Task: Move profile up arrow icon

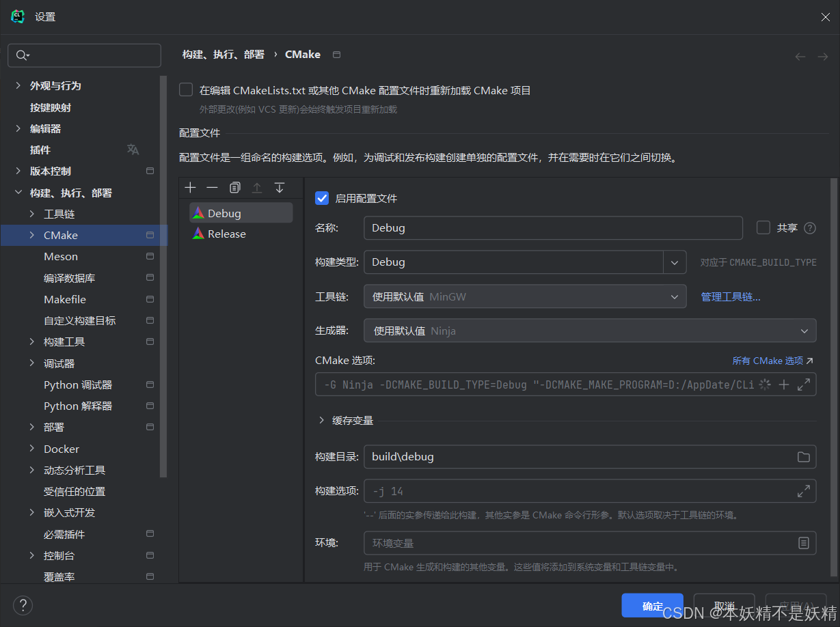Action: pos(257,187)
